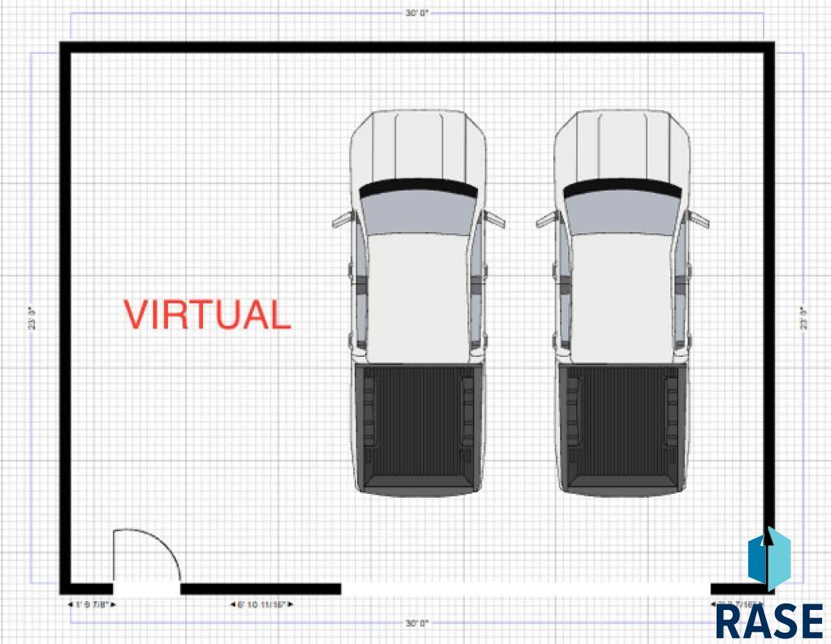Click the left truck's cargo bed
831x644 pixels.
pos(418,428)
